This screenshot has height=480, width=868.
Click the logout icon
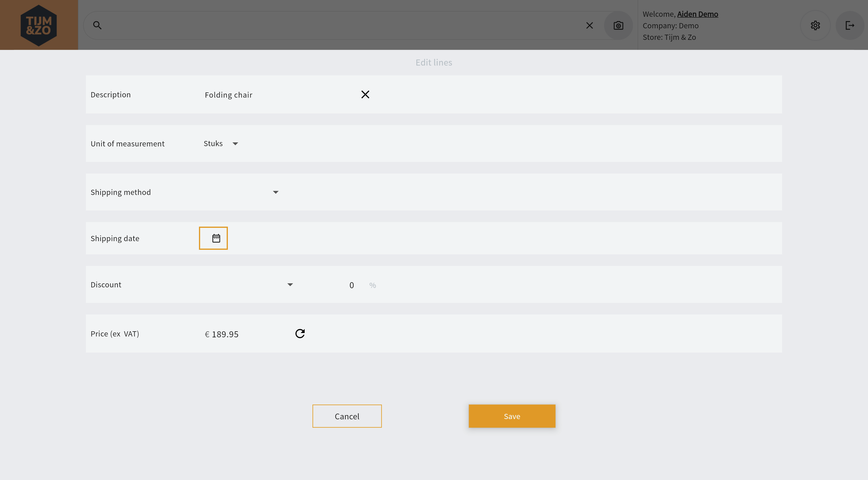[x=850, y=26]
